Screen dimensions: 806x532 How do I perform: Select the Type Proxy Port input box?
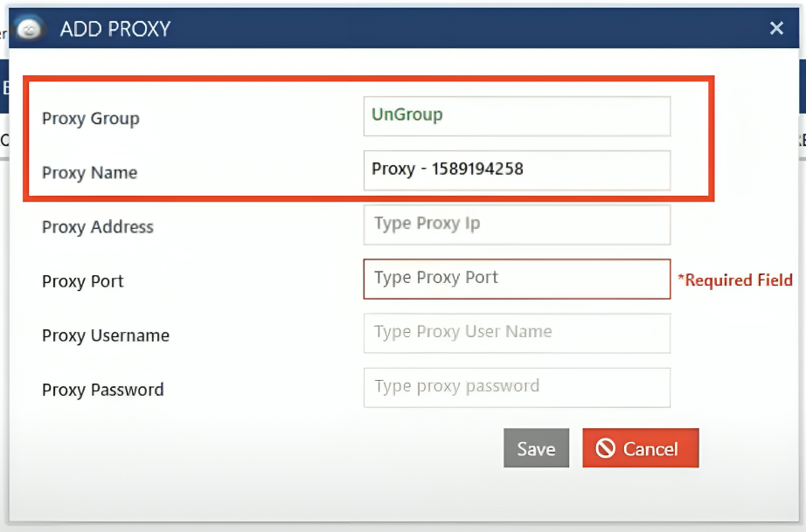517,279
